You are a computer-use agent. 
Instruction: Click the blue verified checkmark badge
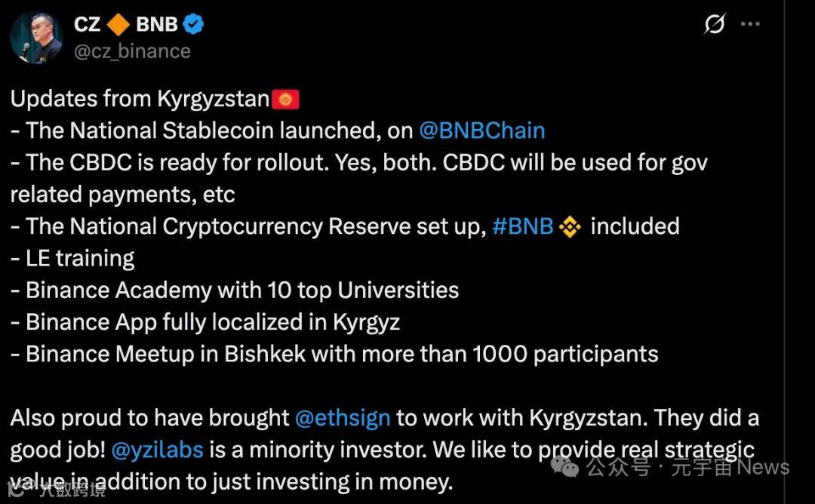pyautogui.click(x=194, y=24)
